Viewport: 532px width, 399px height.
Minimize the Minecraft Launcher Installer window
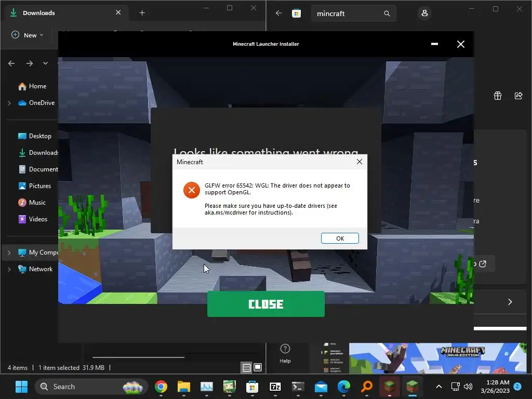pyautogui.click(x=434, y=44)
